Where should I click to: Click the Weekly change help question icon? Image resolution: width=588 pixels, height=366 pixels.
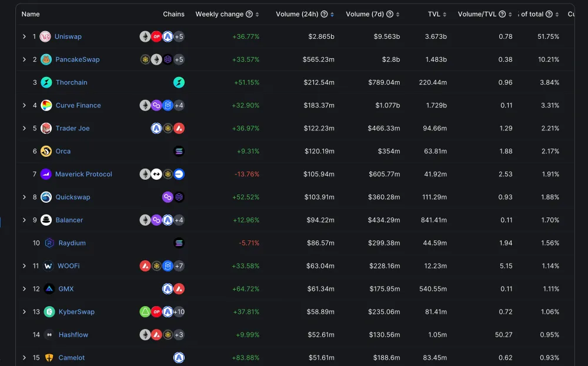[249, 14]
